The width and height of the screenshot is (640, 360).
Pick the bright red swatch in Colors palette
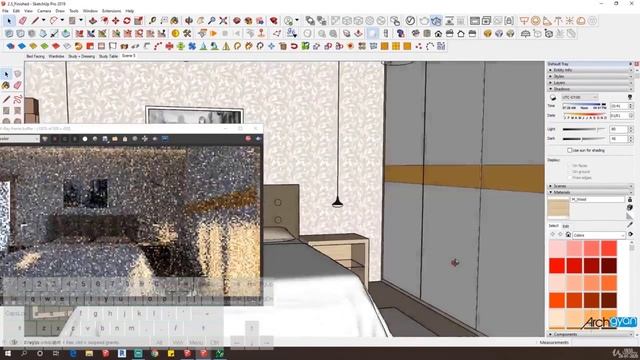[557, 266]
